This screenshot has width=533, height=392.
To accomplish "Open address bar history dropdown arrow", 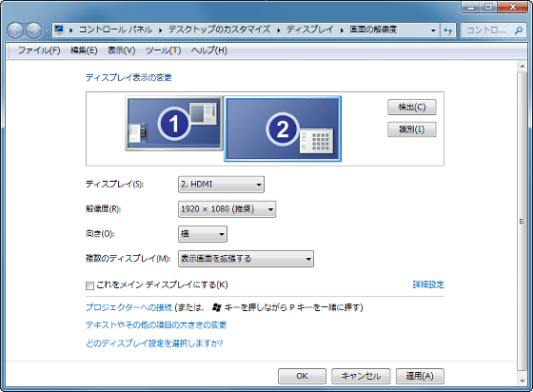I will coord(433,30).
